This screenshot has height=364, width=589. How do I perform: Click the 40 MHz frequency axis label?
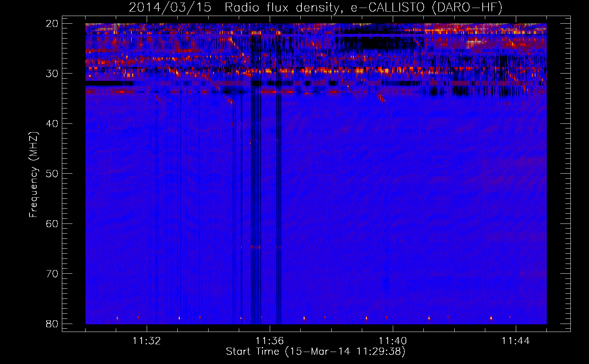pyautogui.click(x=52, y=124)
